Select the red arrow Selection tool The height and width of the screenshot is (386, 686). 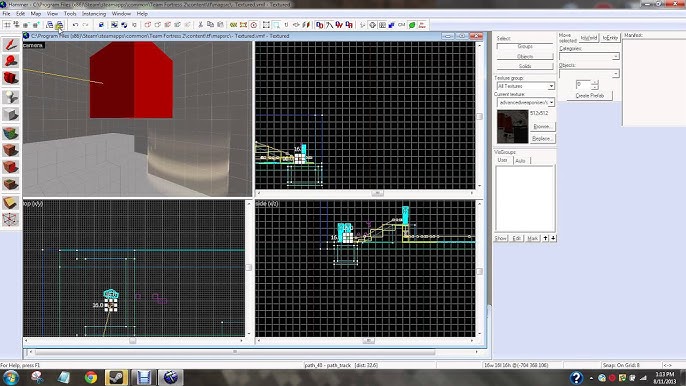pyautogui.click(x=10, y=45)
